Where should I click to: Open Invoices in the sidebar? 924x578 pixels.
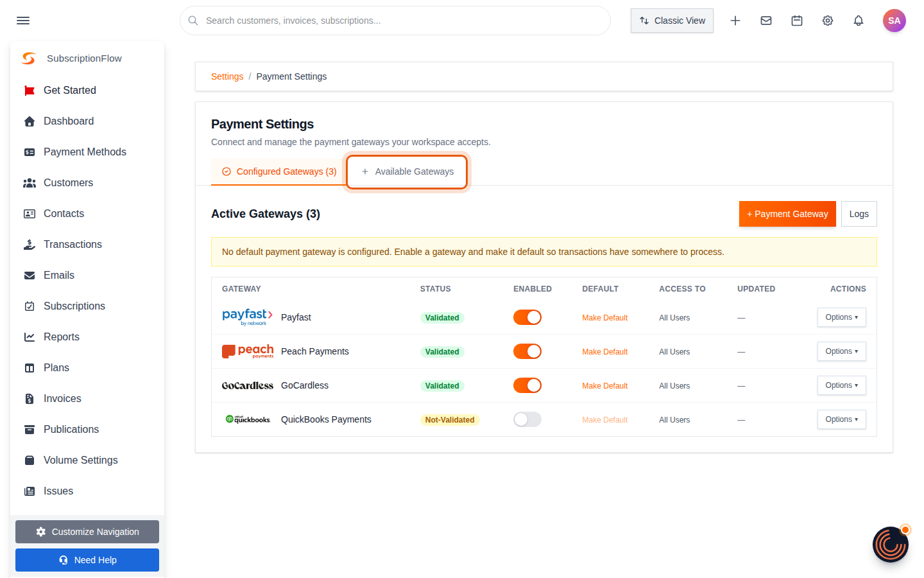pos(87,399)
